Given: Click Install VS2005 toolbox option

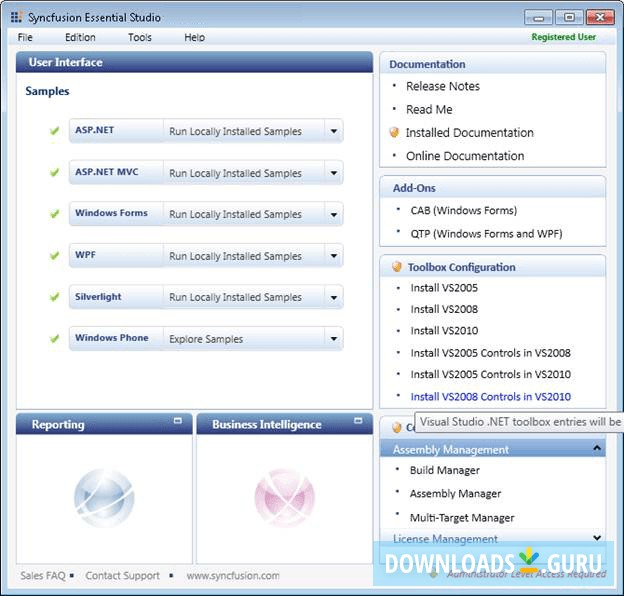Looking at the screenshot, I should click(444, 288).
